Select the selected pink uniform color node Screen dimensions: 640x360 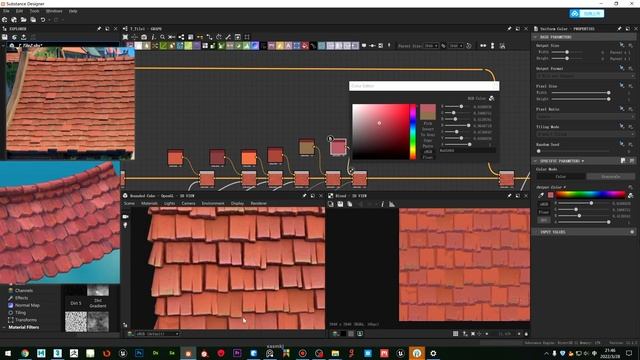click(338, 147)
